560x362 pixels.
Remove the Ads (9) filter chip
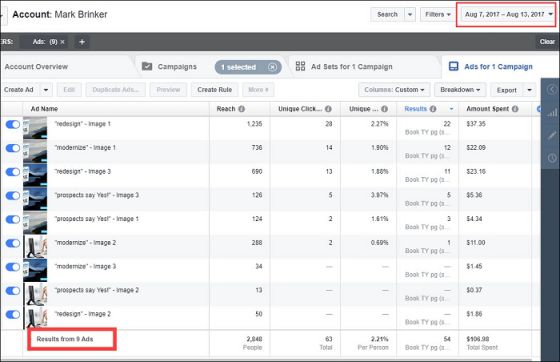click(62, 42)
